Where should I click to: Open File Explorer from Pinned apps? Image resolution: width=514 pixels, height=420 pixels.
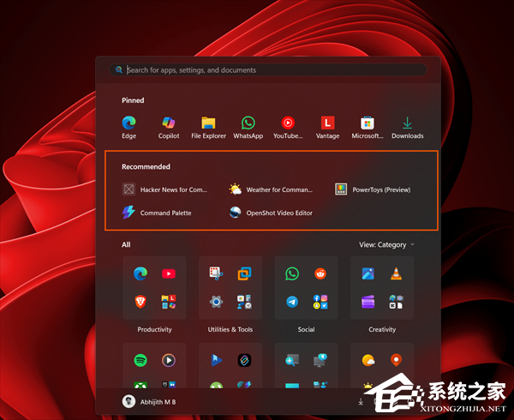pyautogui.click(x=208, y=127)
